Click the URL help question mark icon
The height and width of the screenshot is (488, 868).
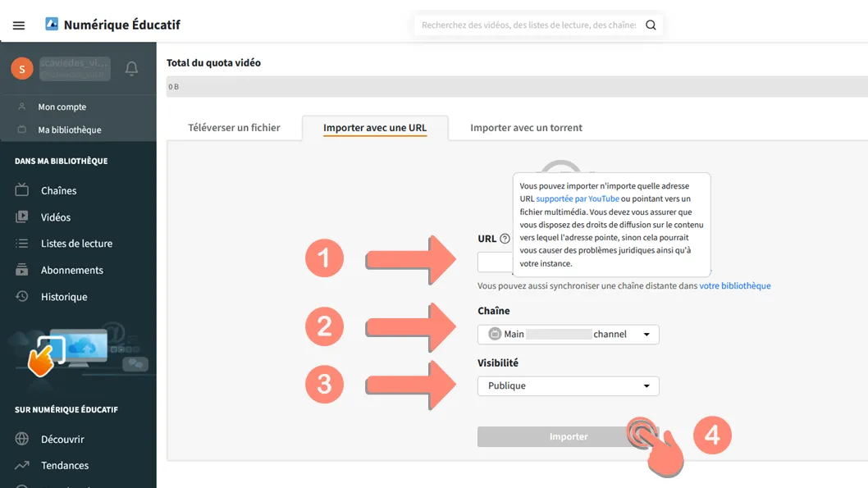point(505,239)
